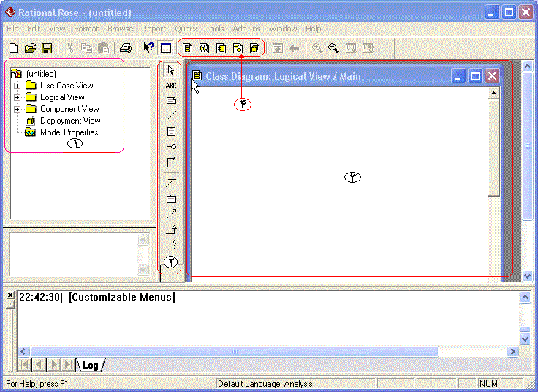The height and width of the screenshot is (392, 538).
Task: Select the Realize dashed triangle tool
Action: tap(172, 245)
